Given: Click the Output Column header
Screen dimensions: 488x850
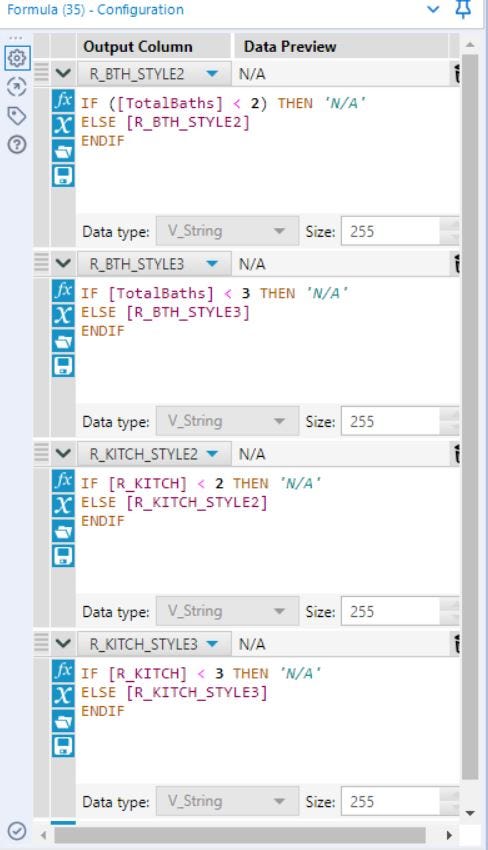Looking at the screenshot, I should click(138, 47).
